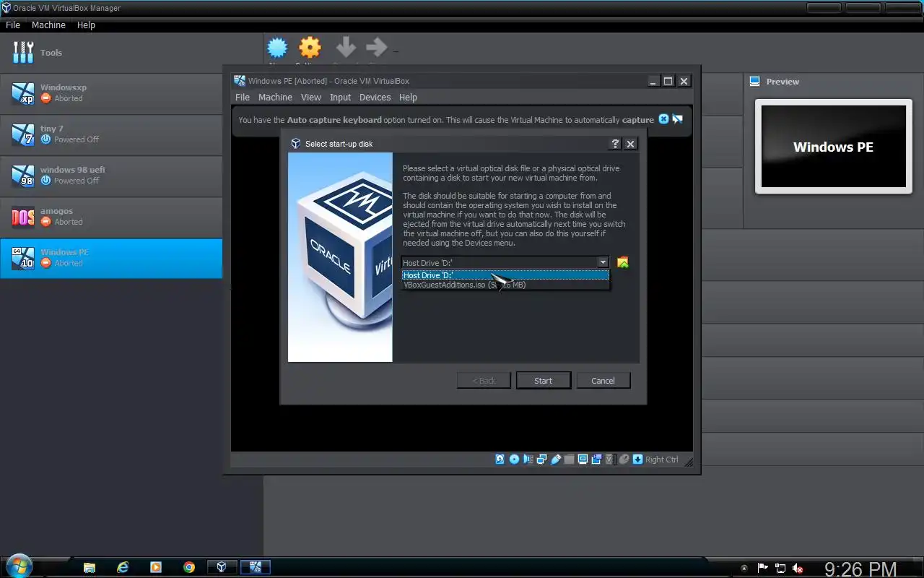
Task: Click the taskbar clock showing 9:26 PM
Action: [x=860, y=569]
